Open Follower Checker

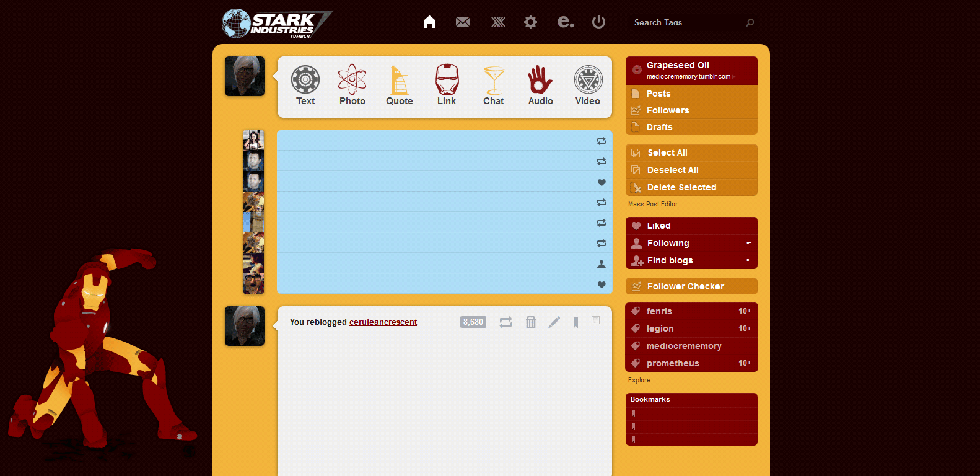(691, 286)
